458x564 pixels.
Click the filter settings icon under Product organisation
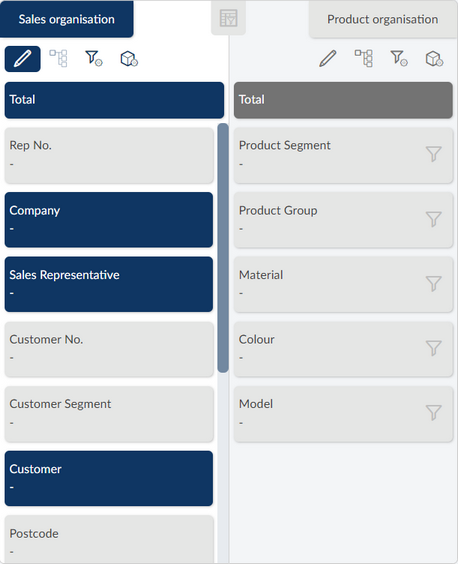[399, 58]
